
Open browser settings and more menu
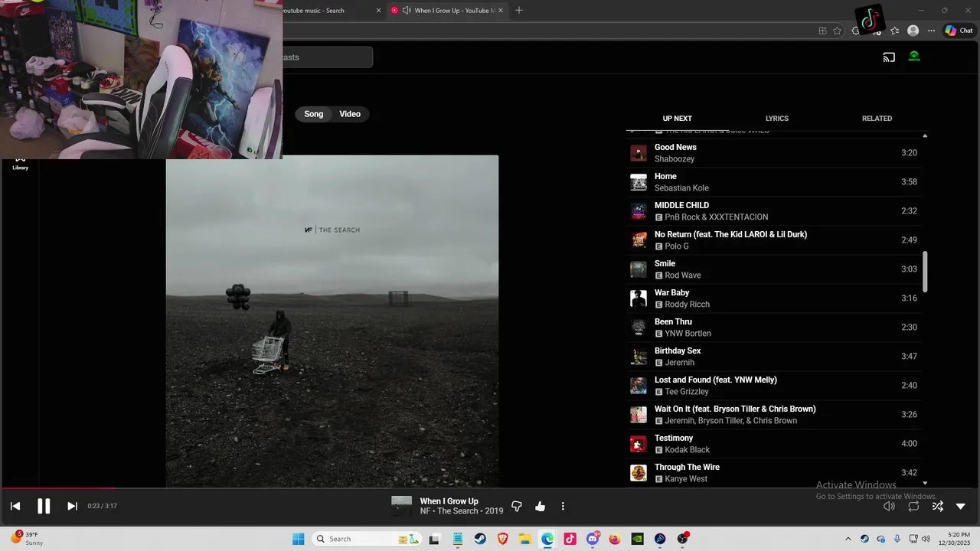tap(931, 31)
